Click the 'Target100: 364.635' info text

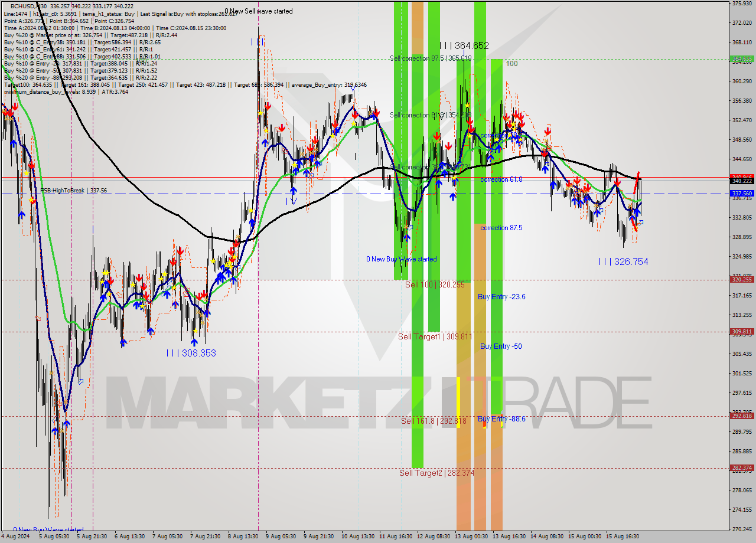pos(28,85)
